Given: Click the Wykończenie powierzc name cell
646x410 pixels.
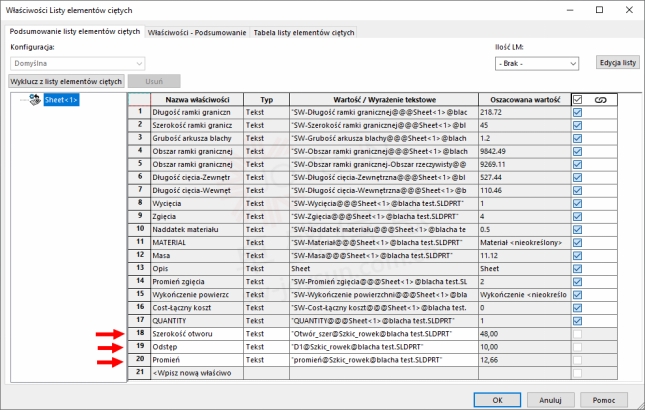Looking at the screenshot, I should tap(197, 295).
